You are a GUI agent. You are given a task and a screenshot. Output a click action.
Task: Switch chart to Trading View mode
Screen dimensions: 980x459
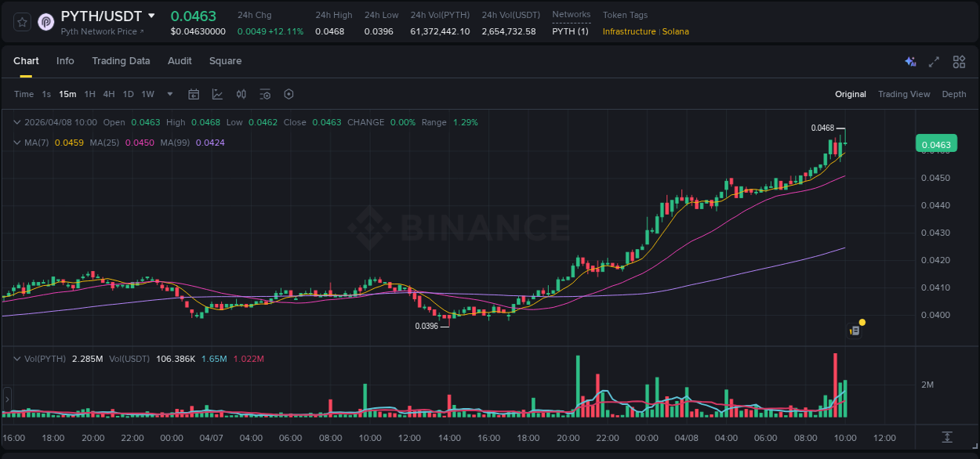(904, 94)
